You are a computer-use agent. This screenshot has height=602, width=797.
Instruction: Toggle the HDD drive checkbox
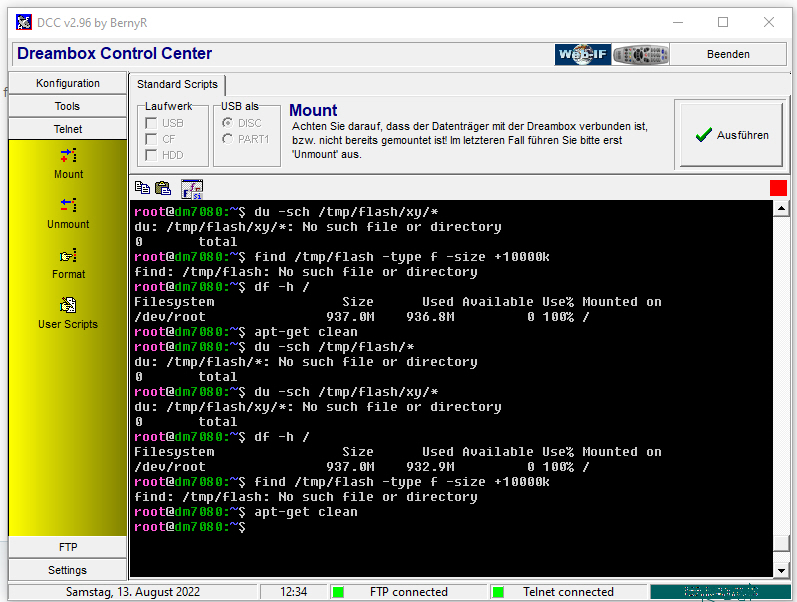tap(152, 155)
